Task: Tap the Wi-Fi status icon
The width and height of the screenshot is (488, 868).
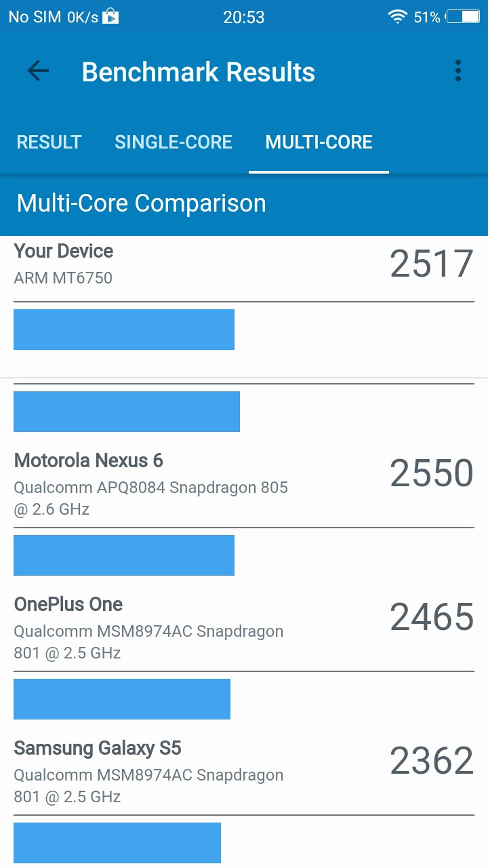Action: click(x=397, y=17)
